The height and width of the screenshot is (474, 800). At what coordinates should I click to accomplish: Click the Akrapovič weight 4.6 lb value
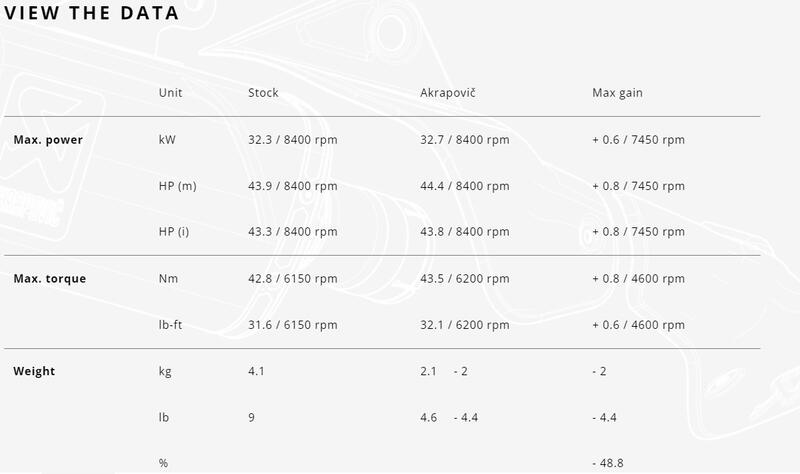[429, 417]
